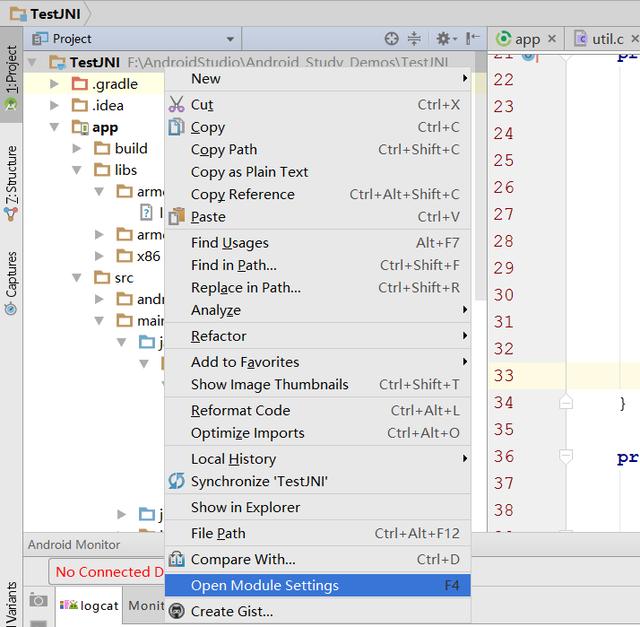Select Optimize Imports

(318, 433)
